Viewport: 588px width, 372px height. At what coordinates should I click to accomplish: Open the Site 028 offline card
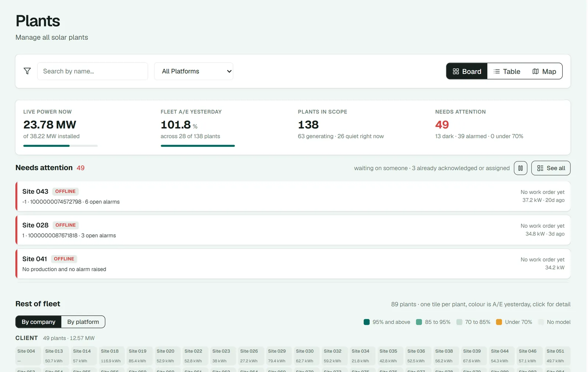coord(293,230)
